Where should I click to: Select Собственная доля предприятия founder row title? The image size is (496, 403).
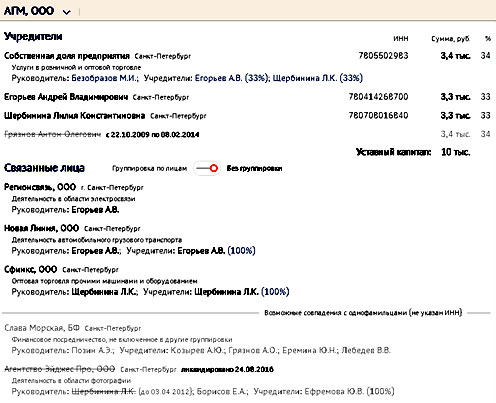[67, 56]
